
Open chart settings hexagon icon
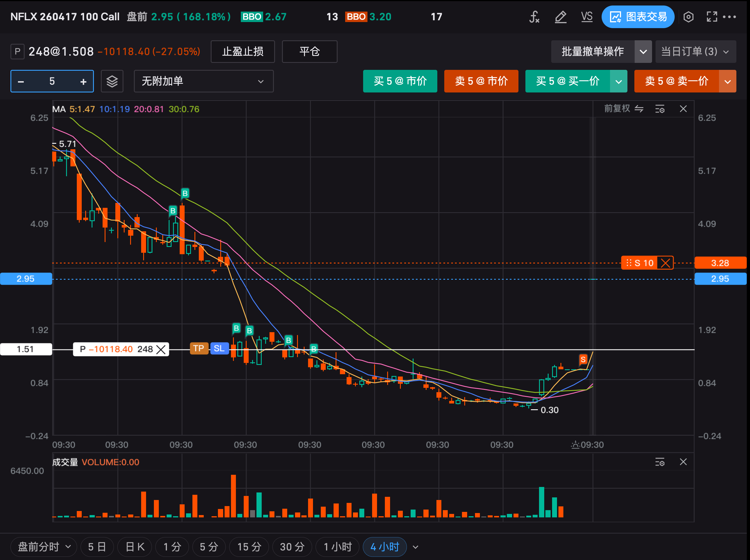coord(688,17)
